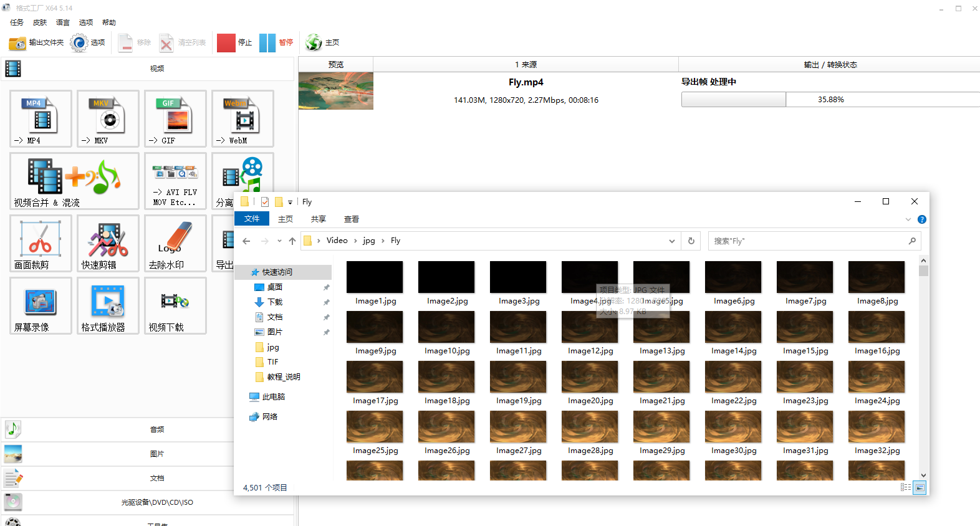Go to the Format Factory home page
Image resolution: width=980 pixels, height=526 pixels.
click(x=322, y=42)
